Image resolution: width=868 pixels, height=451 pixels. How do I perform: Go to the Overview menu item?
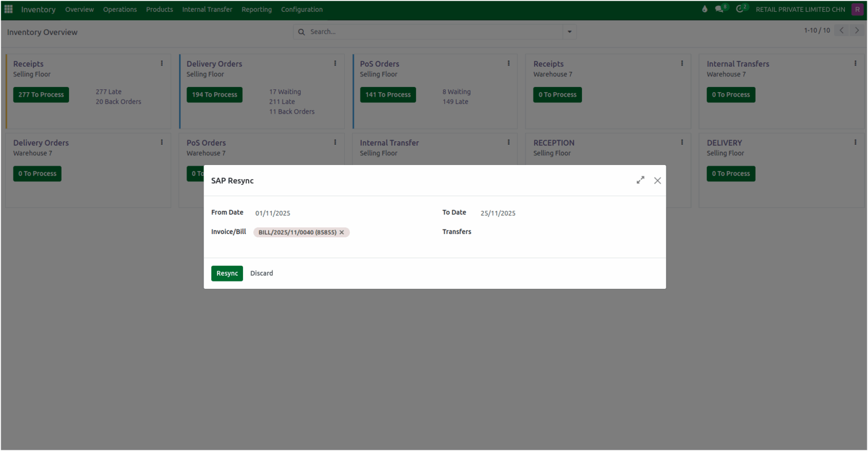pyautogui.click(x=80, y=10)
